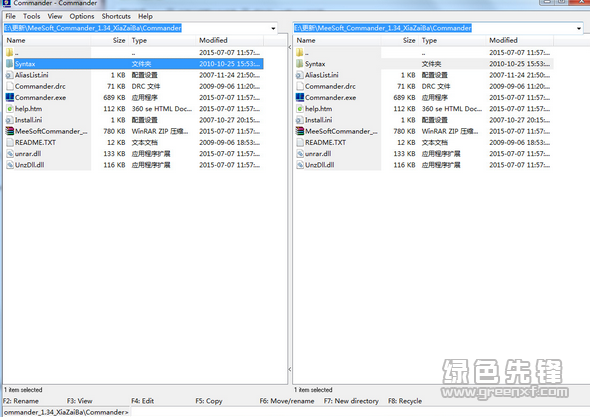Click the UnzDll.dll icon in right pane

coord(300,165)
